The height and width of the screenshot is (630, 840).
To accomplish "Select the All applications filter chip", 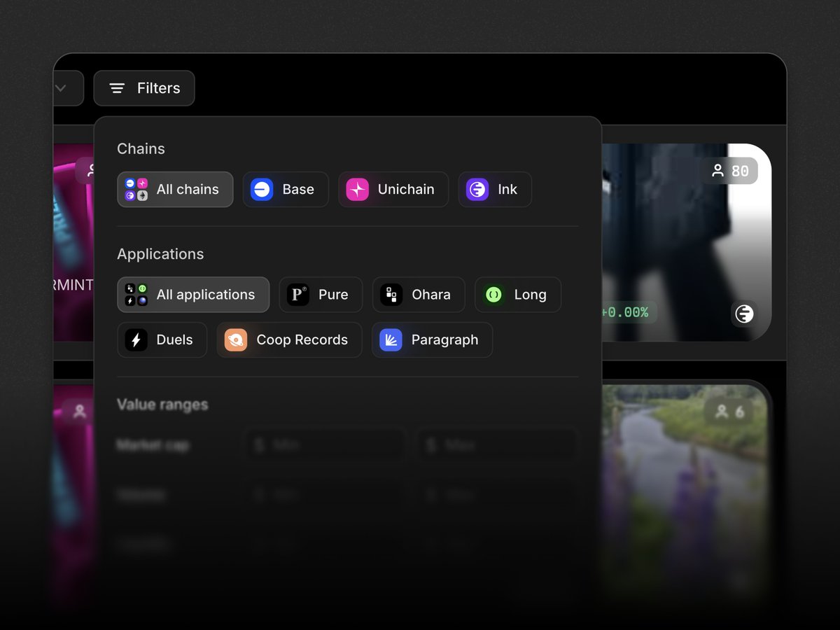I will tap(193, 295).
